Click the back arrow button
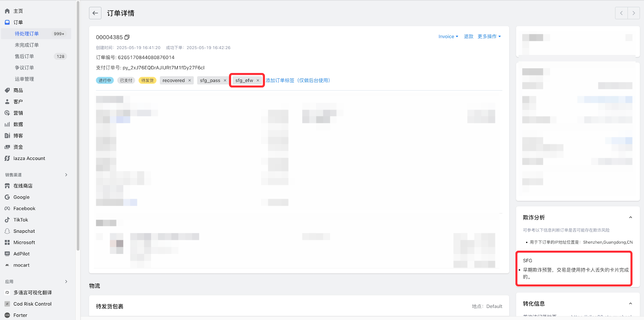This screenshot has width=644, height=320. (95, 13)
